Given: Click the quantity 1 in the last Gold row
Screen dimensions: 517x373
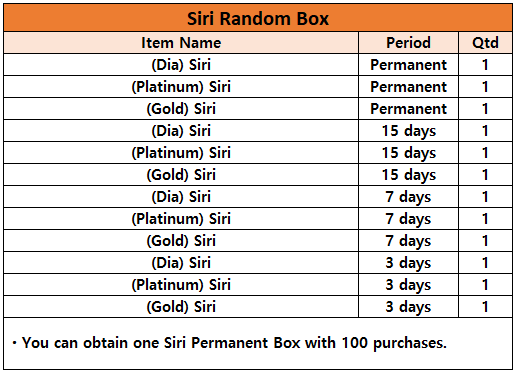Looking at the screenshot, I should click(485, 307).
